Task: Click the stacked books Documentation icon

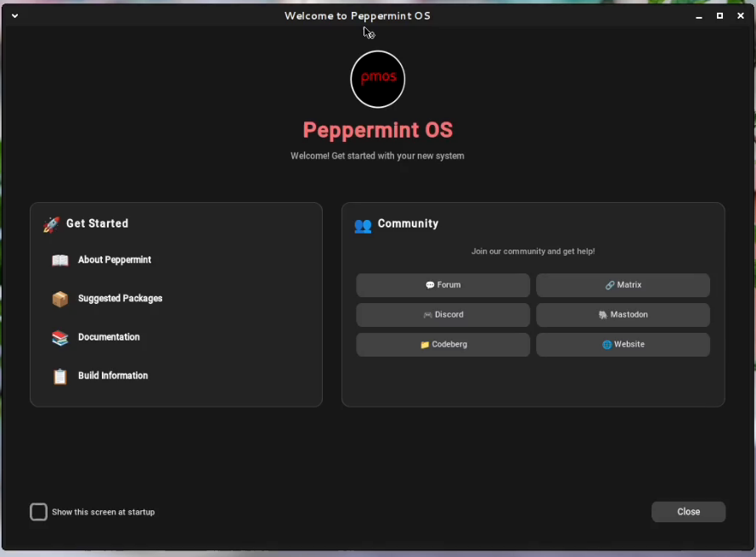Action: [60, 338]
